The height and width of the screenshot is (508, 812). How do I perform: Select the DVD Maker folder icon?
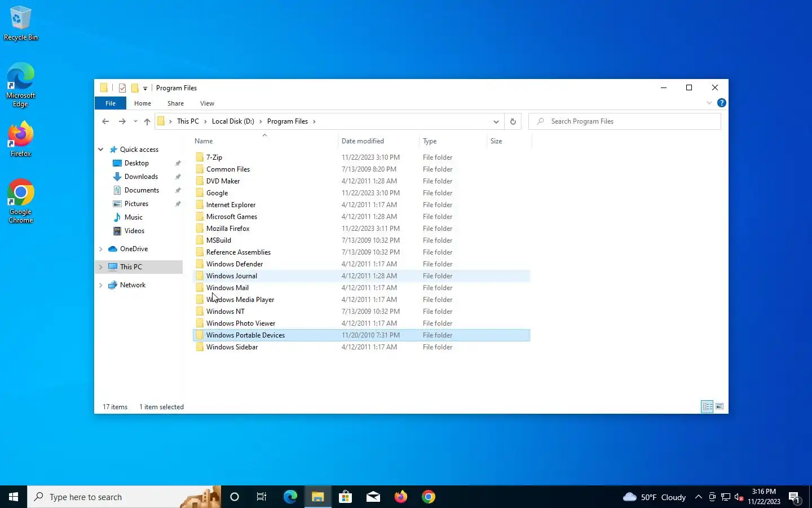tap(200, 181)
